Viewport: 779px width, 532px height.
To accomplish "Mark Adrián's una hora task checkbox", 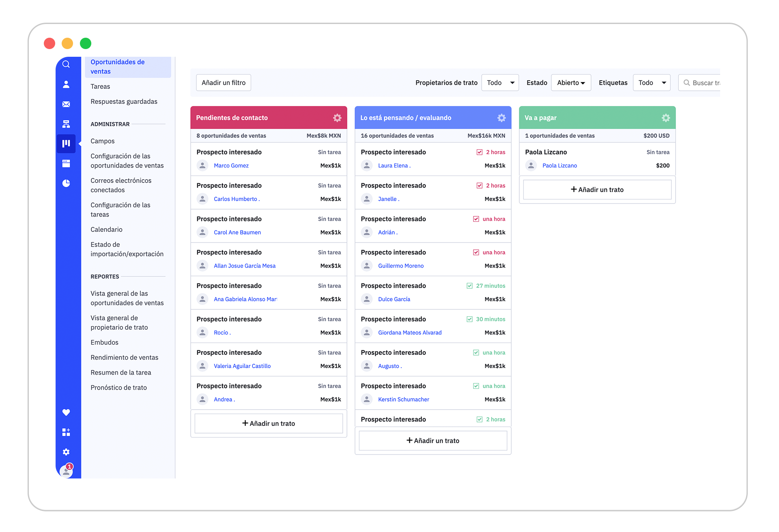I will pyautogui.click(x=476, y=219).
